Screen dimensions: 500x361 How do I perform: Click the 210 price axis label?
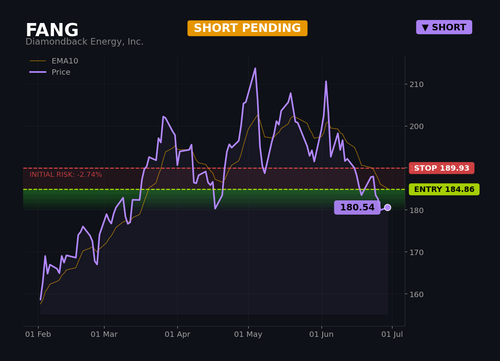pos(417,85)
